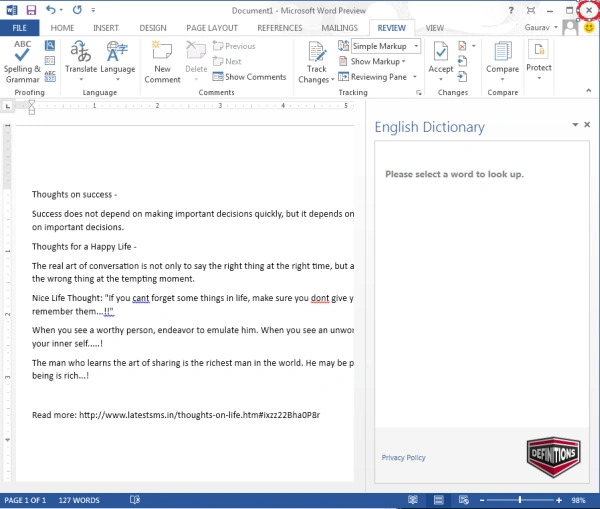Save the document with the floppy icon

[31, 10]
